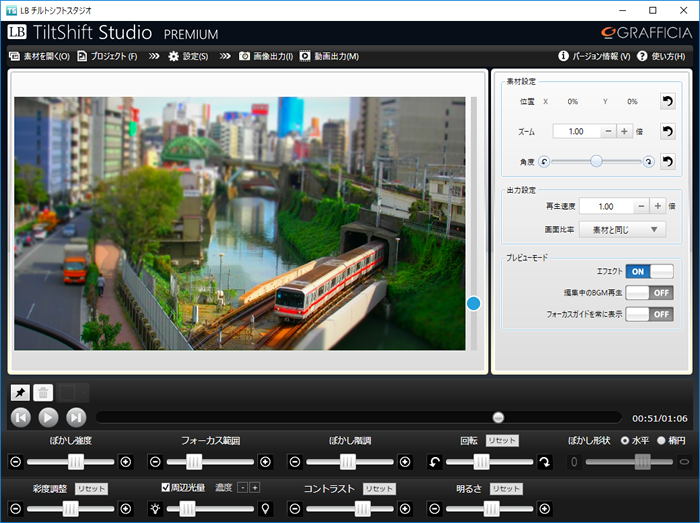700x523 pixels.
Task: Increase 再生速度 playback speed
Action: [x=658, y=206]
